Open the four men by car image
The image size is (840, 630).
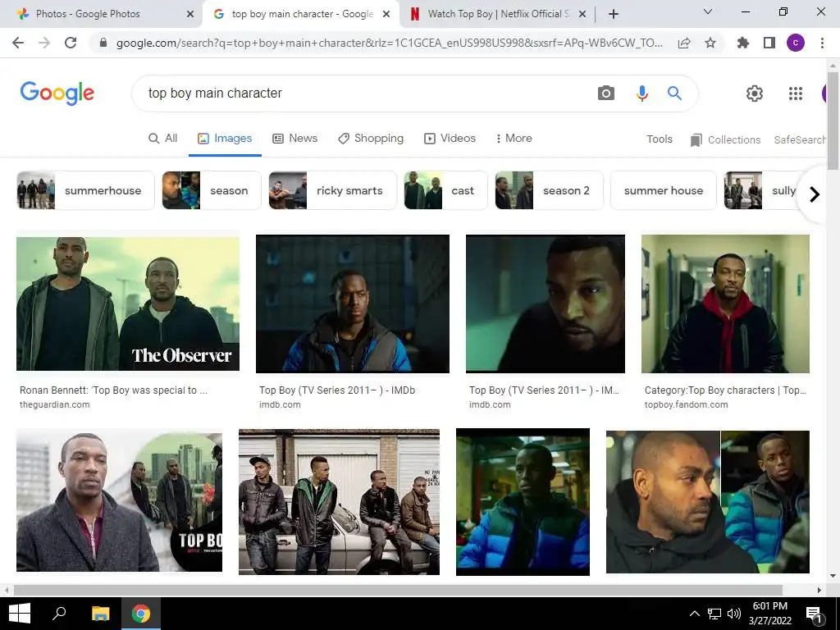[x=339, y=502]
